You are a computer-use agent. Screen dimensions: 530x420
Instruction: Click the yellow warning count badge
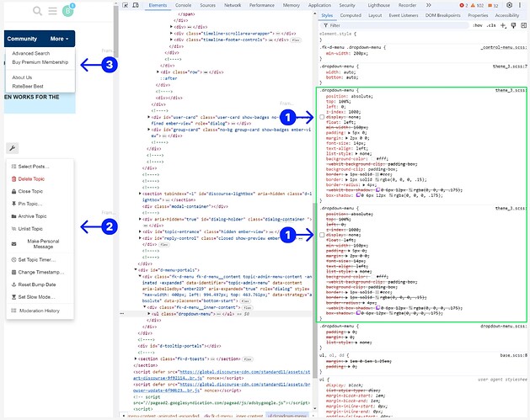coord(477,5)
